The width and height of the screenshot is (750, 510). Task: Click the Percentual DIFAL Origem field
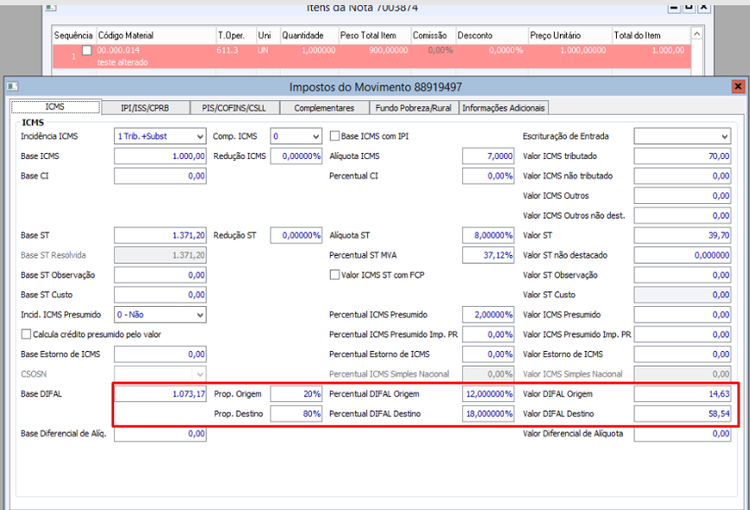point(488,394)
